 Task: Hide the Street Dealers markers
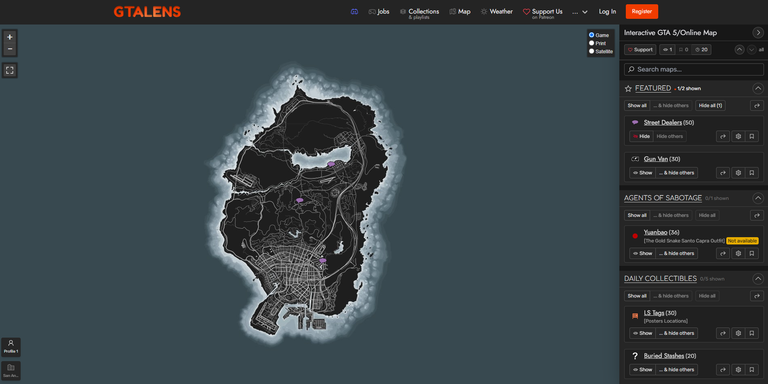click(641, 136)
